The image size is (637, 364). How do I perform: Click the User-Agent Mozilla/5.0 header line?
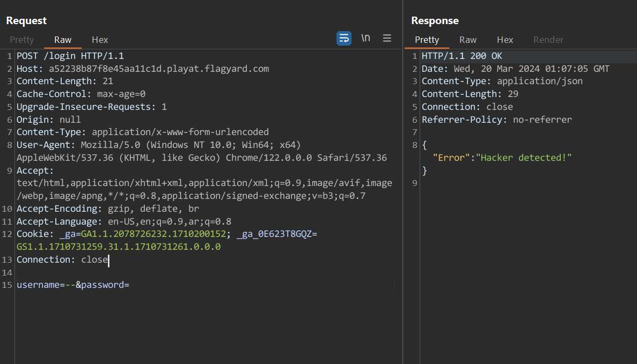158,145
